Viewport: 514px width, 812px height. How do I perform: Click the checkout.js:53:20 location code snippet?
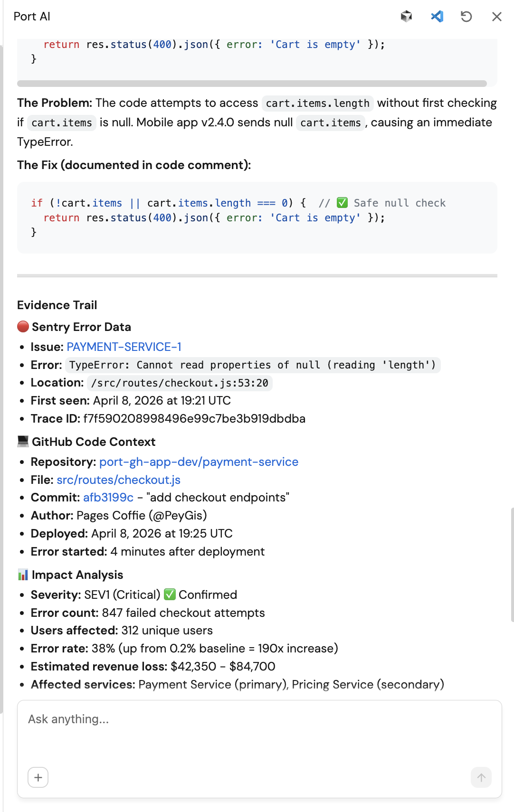(x=180, y=383)
